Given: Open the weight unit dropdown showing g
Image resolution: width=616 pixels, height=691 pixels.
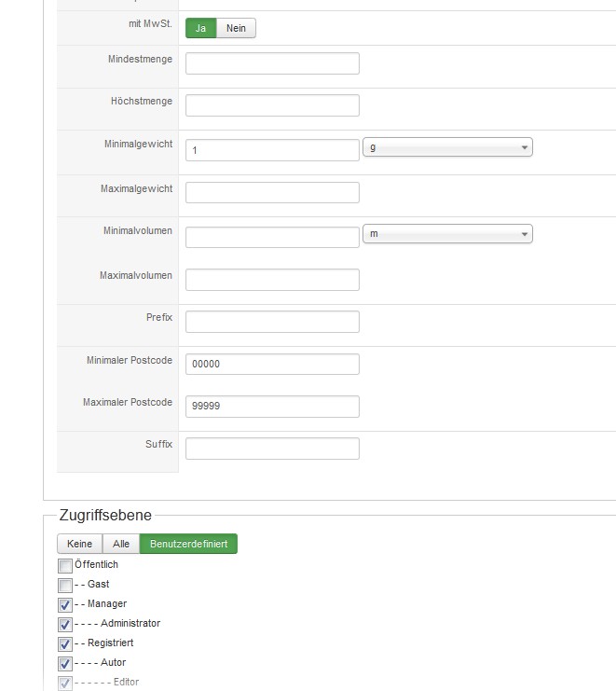Looking at the screenshot, I should pos(447,147).
